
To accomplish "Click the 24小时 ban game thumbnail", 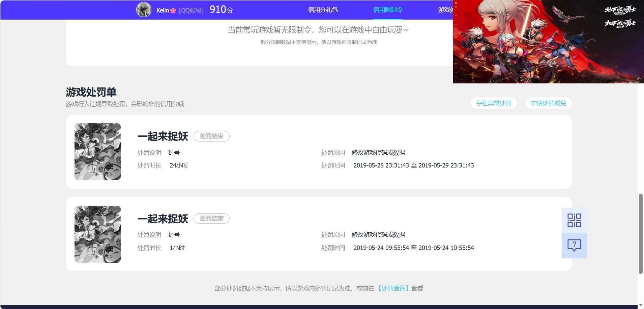I will click(97, 152).
